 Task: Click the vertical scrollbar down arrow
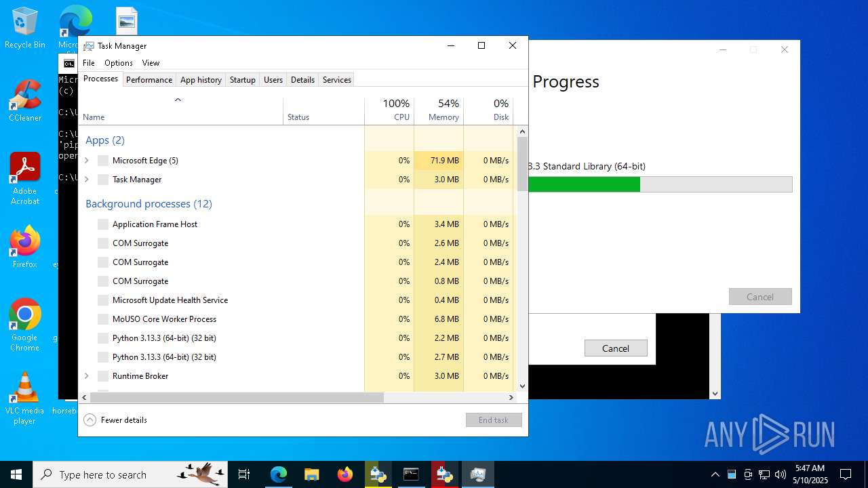(522, 386)
